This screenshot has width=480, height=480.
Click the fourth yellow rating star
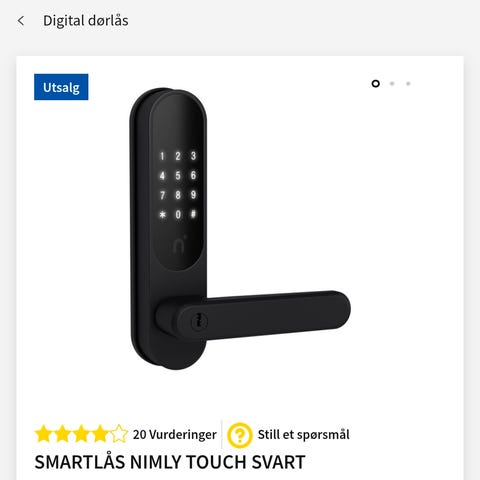coord(100,434)
